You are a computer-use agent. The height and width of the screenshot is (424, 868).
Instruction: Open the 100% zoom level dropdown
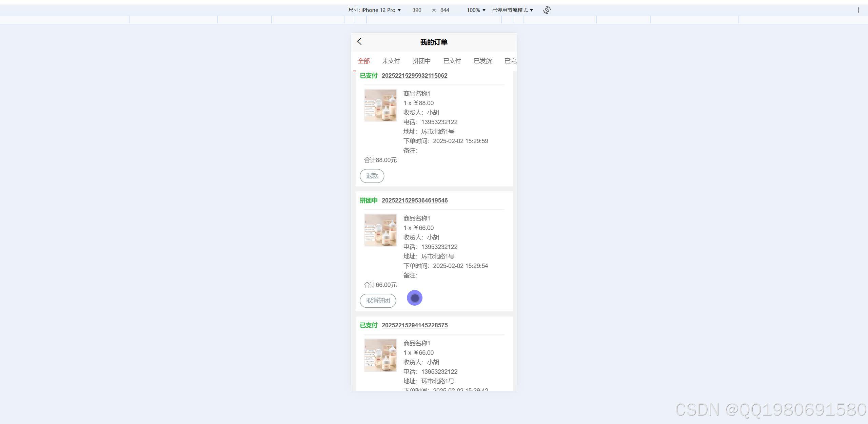click(x=475, y=10)
